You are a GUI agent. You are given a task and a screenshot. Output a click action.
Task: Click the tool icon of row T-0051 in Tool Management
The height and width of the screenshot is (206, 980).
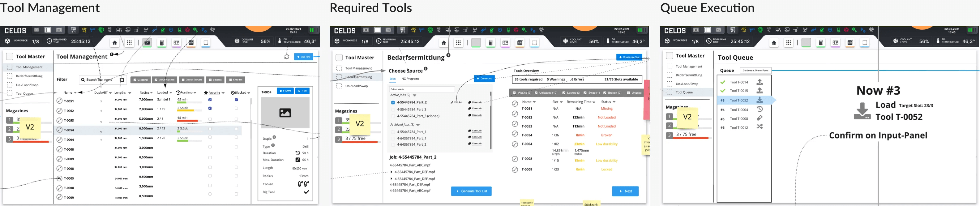(x=59, y=101)
